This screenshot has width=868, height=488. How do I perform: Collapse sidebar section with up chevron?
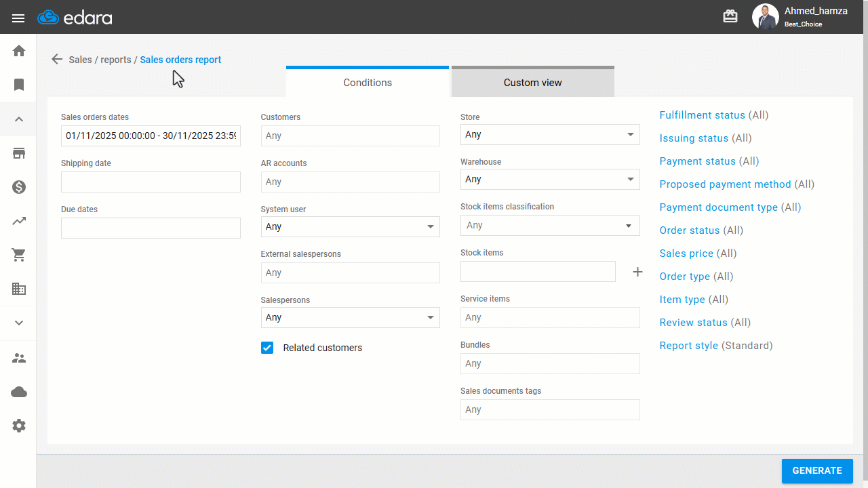click(x=19, y=119)
